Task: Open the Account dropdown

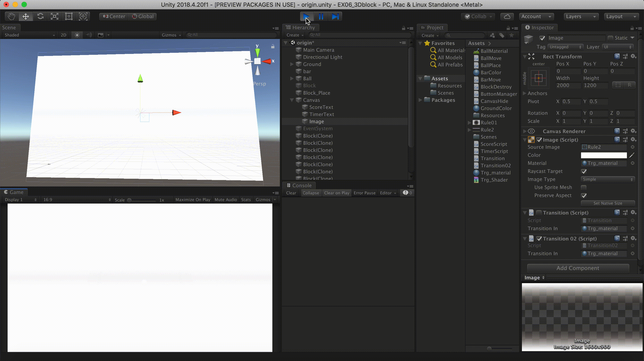Action: tap(536, 17)
